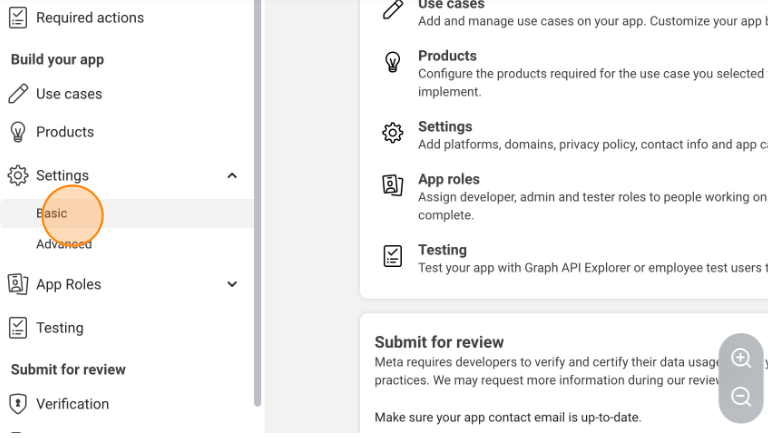Viewport: 768px width, 438px height.
Task: Open the App roles heading in main panel
Action: (x=449, y=180)
